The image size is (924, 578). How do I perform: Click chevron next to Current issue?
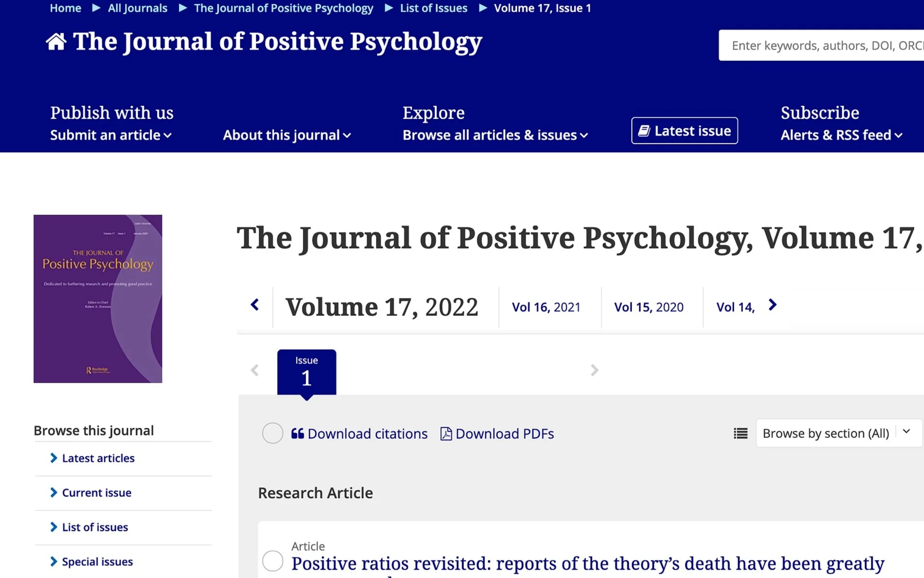click(54, 492)
